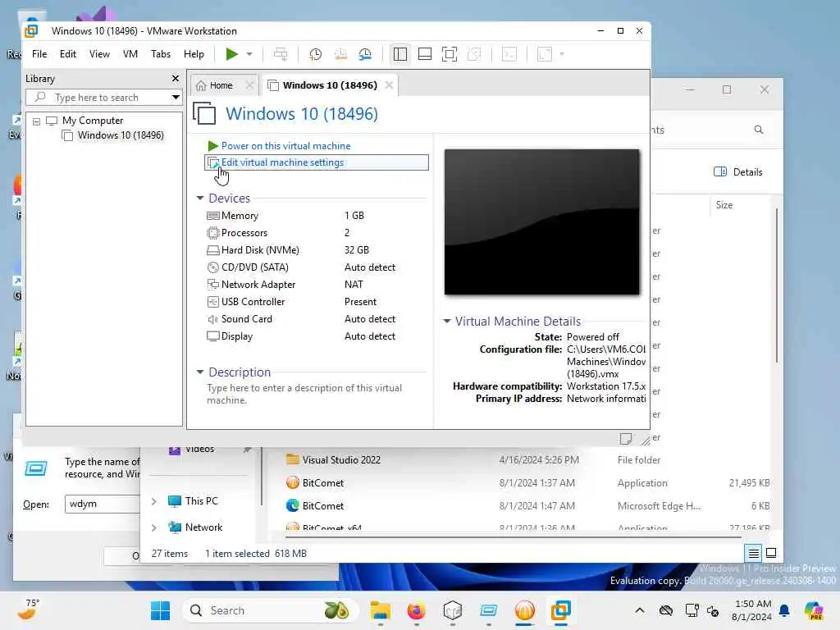Viewport: 840px width, 630px height.
Task: Click the File Explorer search icon
Action: pos(759,130)
